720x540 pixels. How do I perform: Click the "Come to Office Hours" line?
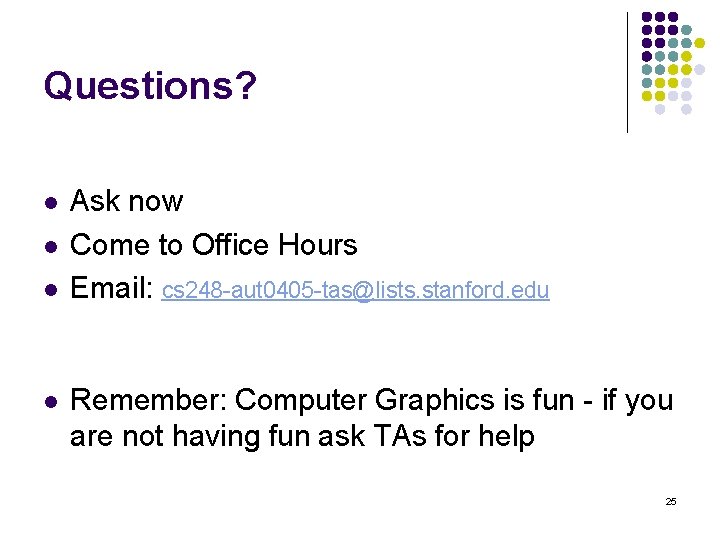213,245
